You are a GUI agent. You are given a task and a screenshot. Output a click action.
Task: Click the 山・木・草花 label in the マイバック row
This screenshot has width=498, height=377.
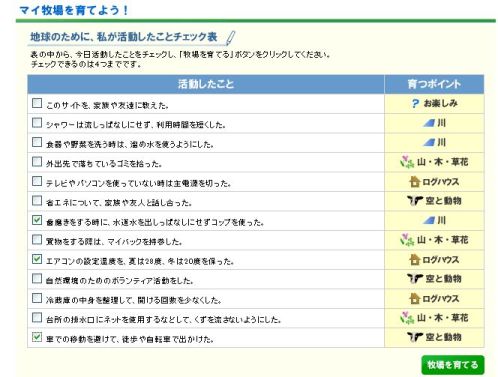[443, 240]
